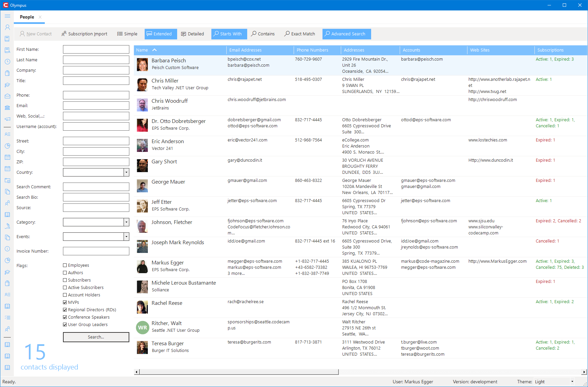
Task: Open the hamburger menu in the sidebar
Action: (x=7, y=16)
